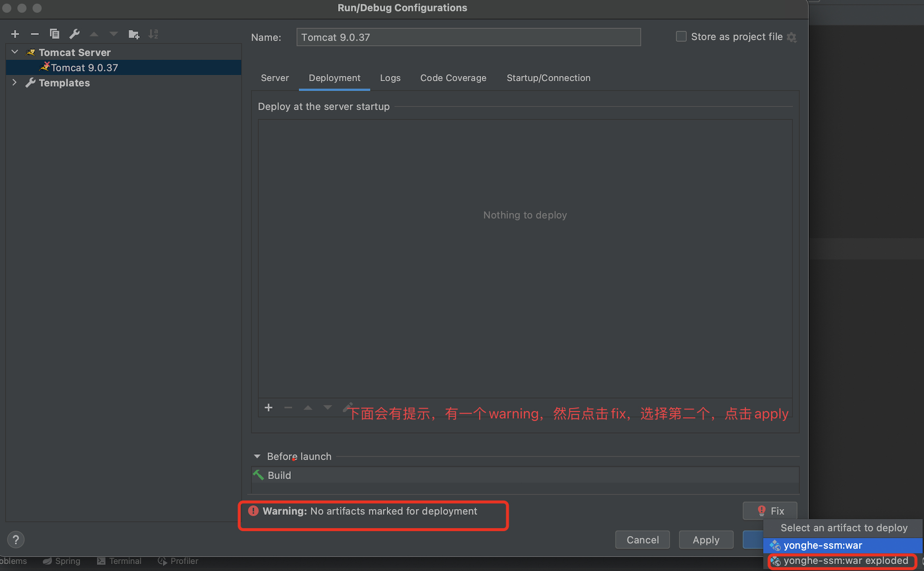The width and height of the screenshot is (924, 571).
Task: Move deployment item up
Action: [308, 408]
